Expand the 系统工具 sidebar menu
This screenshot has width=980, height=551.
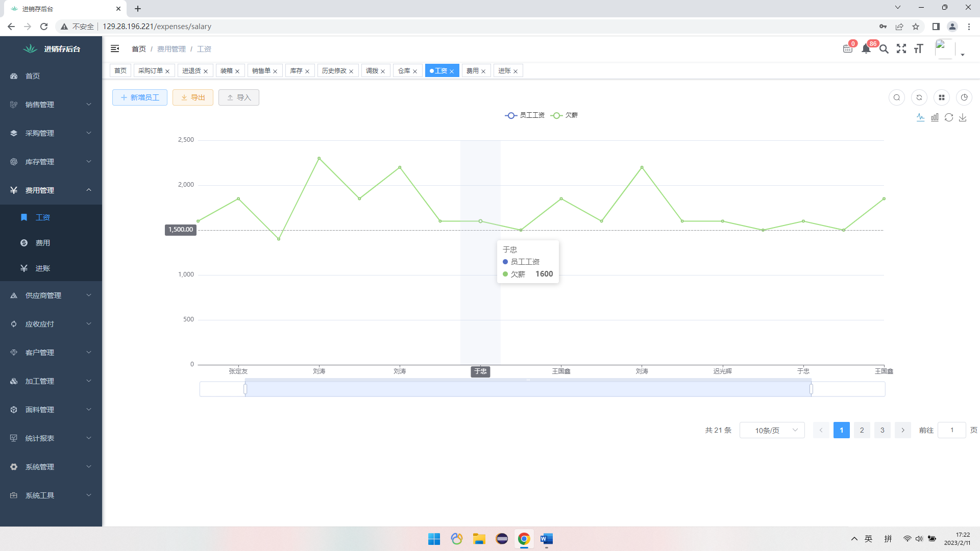point(51,495)
